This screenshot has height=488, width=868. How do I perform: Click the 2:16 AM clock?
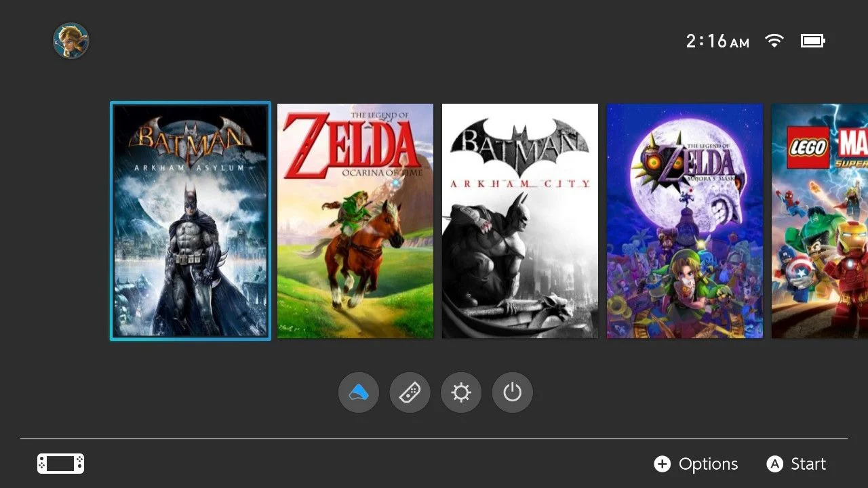point(717,41)
